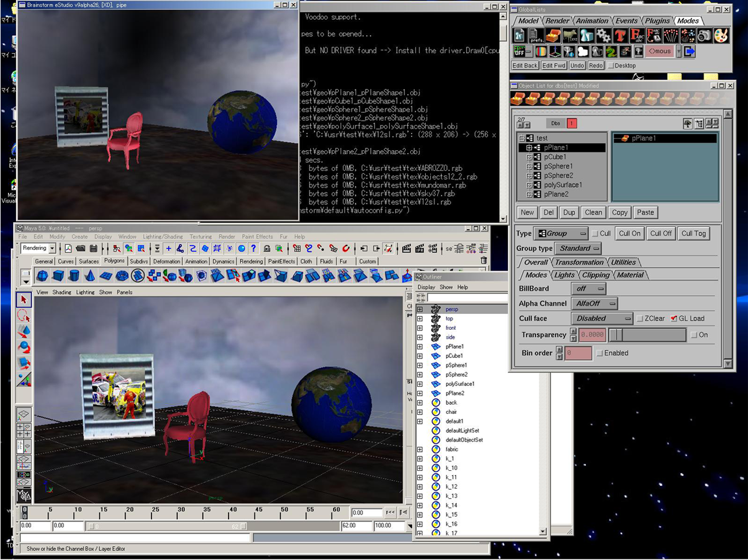The image size is (748, 560).
Task: Open the Cull face Disabled dropdown
Action: pyautogui.click(x=601, y=318)
